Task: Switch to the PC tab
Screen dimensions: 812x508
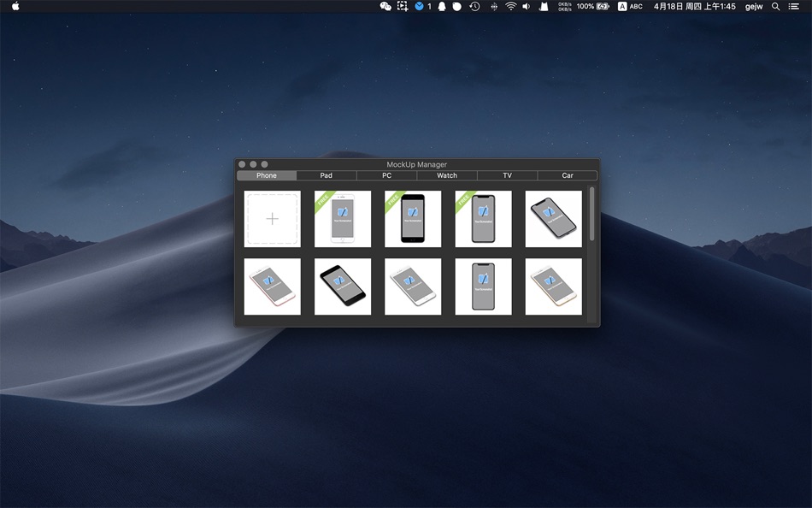Action: [x=386, y=175]
